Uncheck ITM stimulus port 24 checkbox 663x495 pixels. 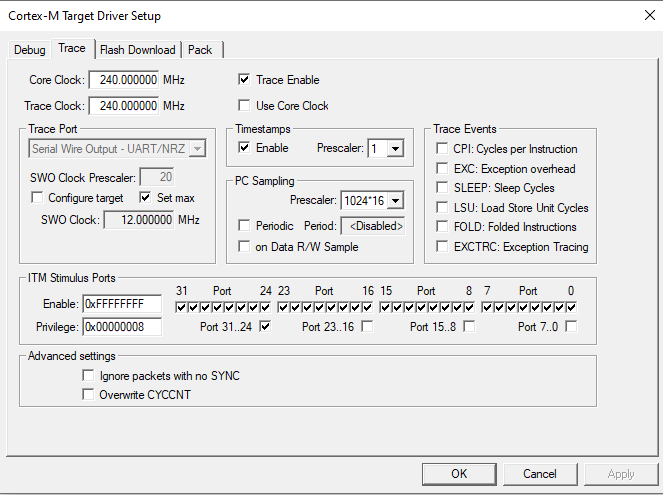click(266, 307)
